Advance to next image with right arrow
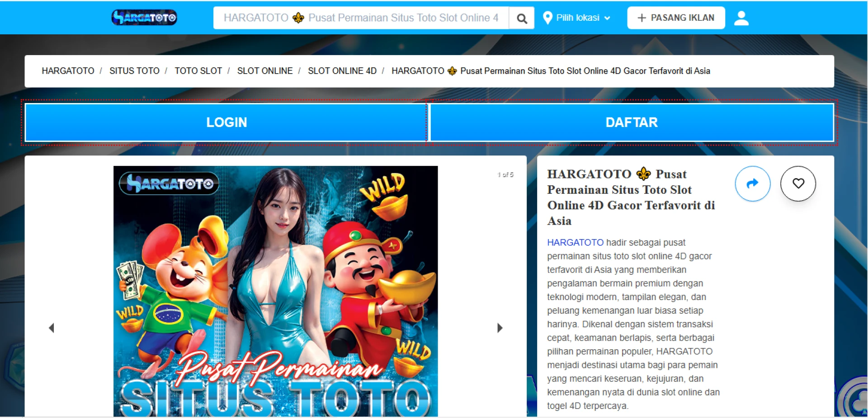The width and height of the screenshot is (868, 418). [x=500, y=328]
